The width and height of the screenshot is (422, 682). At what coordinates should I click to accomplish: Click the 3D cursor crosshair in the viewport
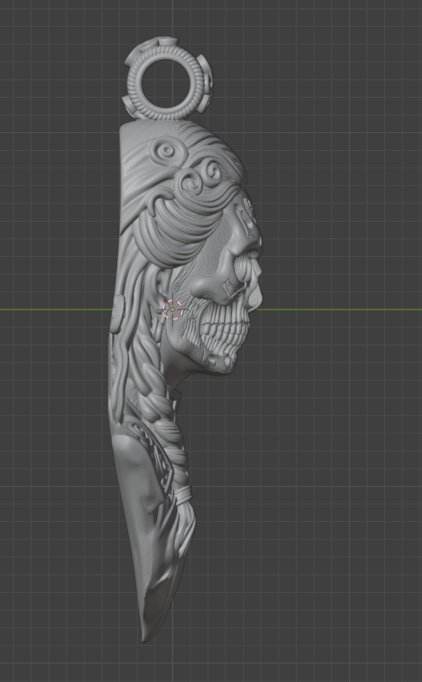(172, 309)
